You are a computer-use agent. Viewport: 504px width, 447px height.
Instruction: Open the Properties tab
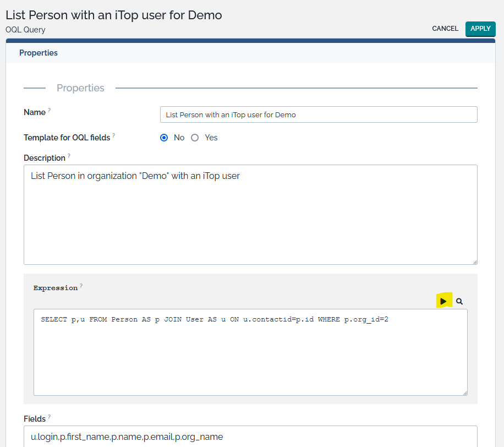pyautogui.click(x=39, y=53)
